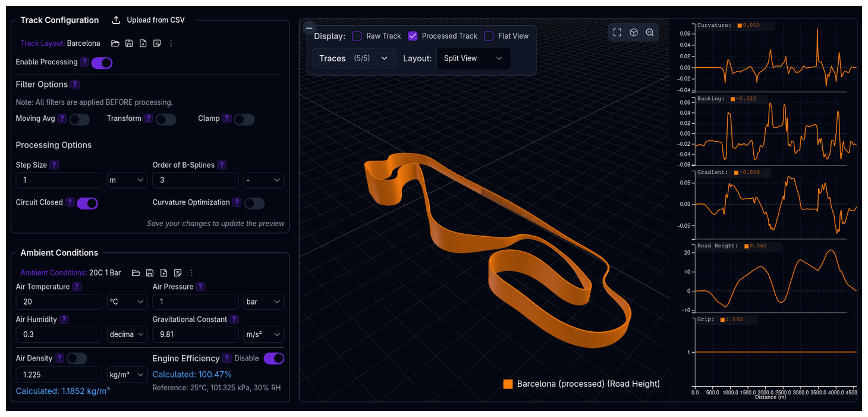Disable the Circuit Closed toggle

point(87,203)
